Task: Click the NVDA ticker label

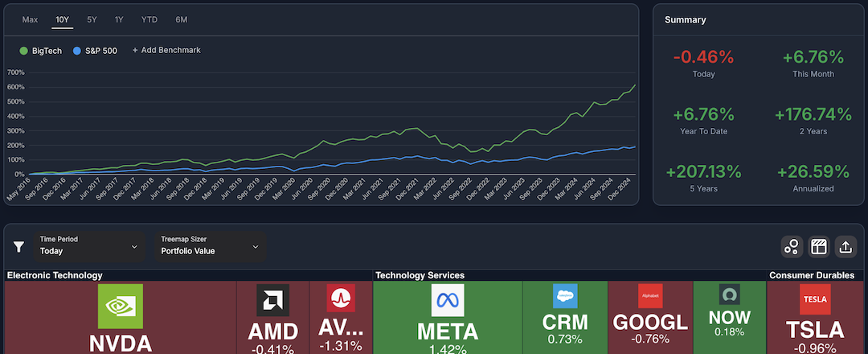Action: tap(120, 344)
